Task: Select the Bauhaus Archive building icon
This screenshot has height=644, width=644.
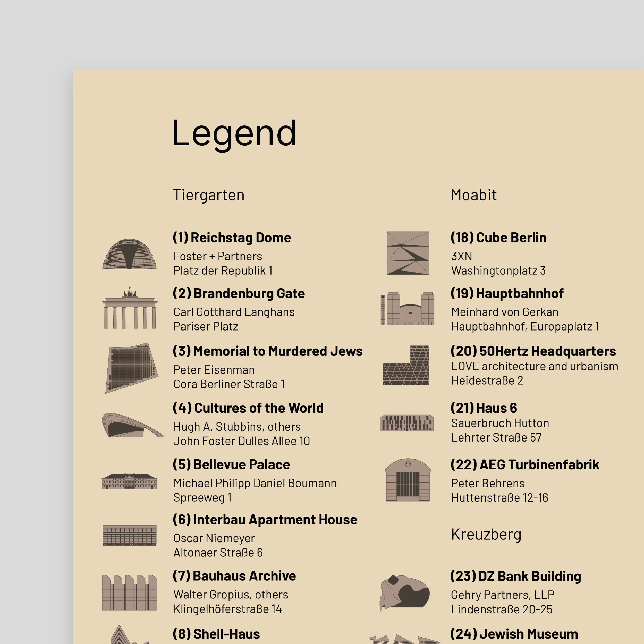Action: 129,592
